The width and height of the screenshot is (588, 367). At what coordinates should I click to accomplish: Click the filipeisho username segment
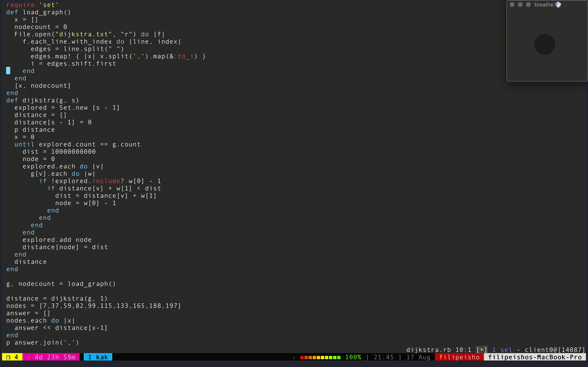click(x=459, y=357)
